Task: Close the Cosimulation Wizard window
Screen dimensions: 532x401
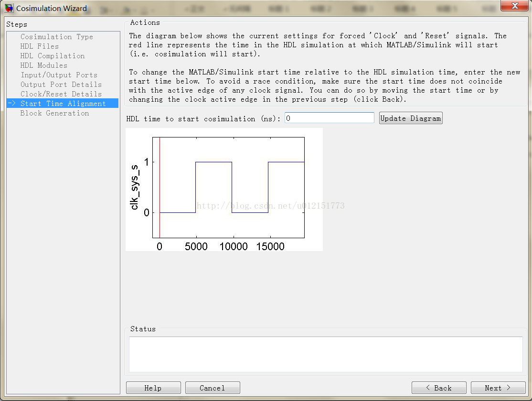Action: coord(514,5)
